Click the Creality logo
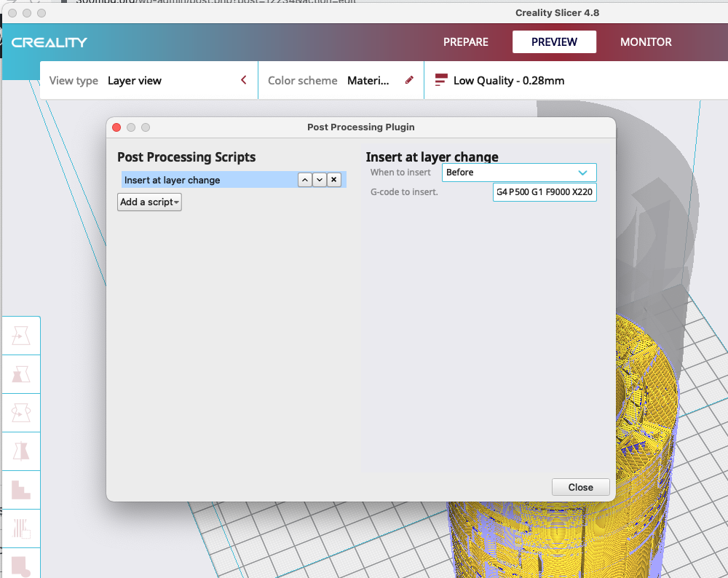The width and height of the screenshot is (728, 578). pos(50,42)
